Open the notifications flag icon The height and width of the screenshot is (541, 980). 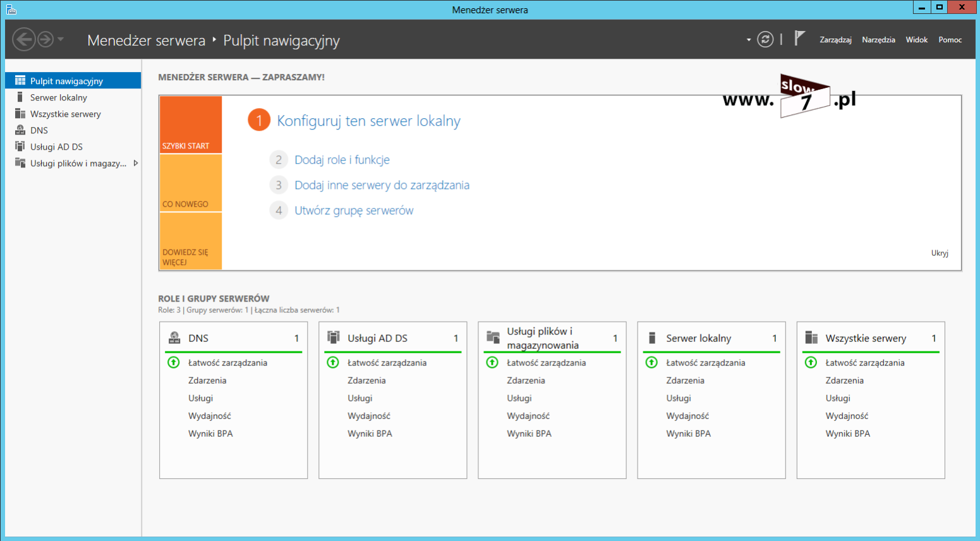(799, 39)
